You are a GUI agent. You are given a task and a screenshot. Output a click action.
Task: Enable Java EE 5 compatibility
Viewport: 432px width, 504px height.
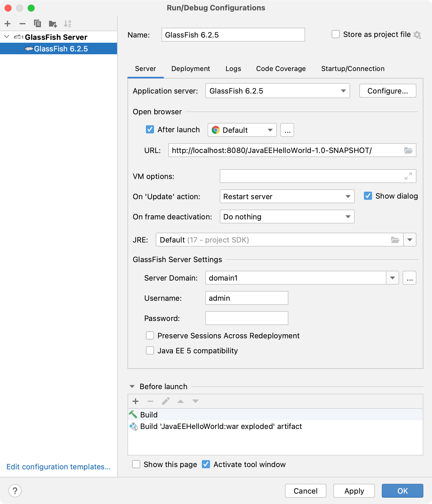tap(150, 350)
